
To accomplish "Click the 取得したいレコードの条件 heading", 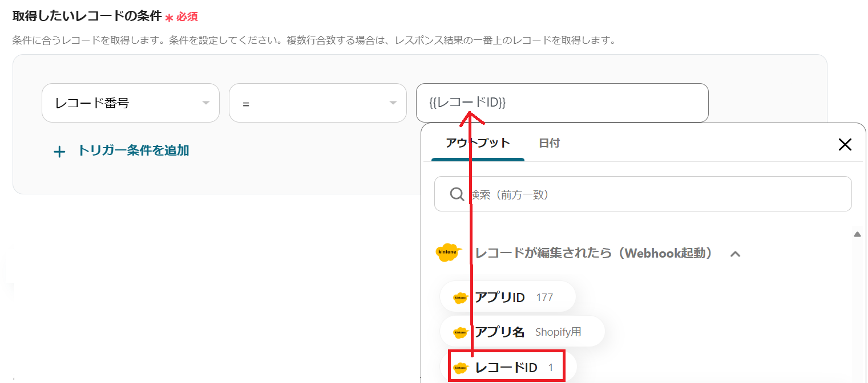I will (87, 16).
